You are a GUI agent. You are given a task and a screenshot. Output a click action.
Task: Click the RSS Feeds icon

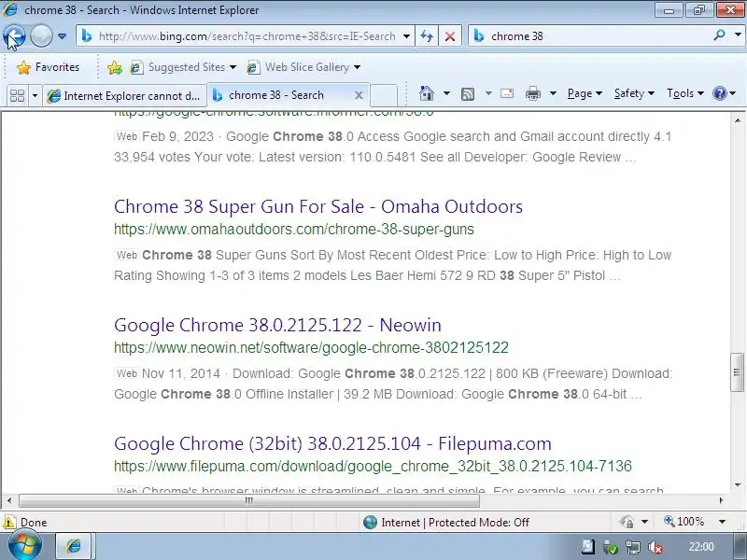[468, 94]
